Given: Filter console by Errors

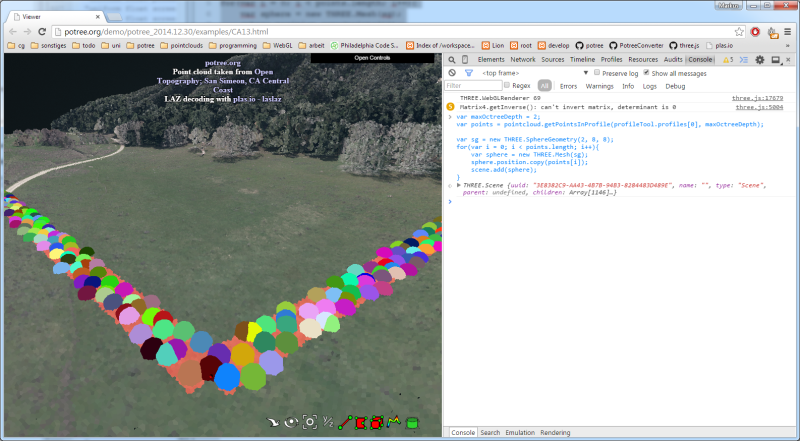Looking at the screenshot, I should pos(568,86).
